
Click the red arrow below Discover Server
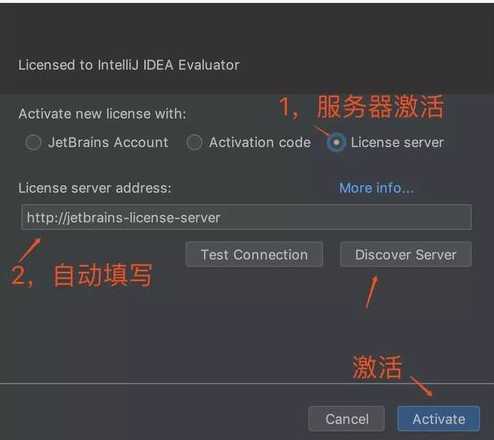(x=372, y=292)
